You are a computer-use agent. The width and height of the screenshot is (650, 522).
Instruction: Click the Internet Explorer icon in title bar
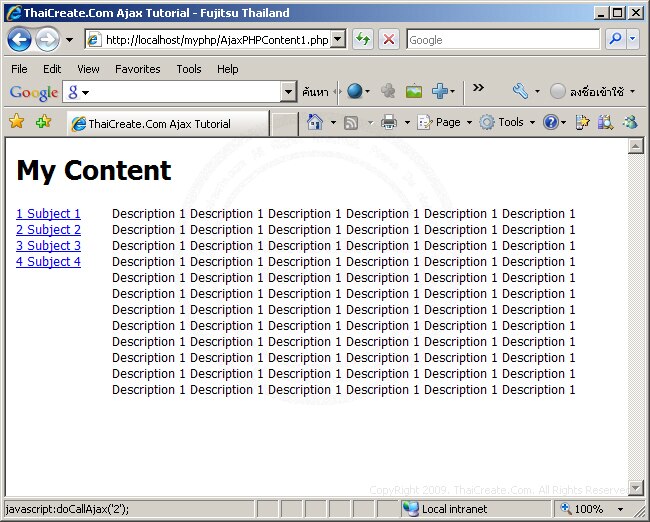(14, 12)
